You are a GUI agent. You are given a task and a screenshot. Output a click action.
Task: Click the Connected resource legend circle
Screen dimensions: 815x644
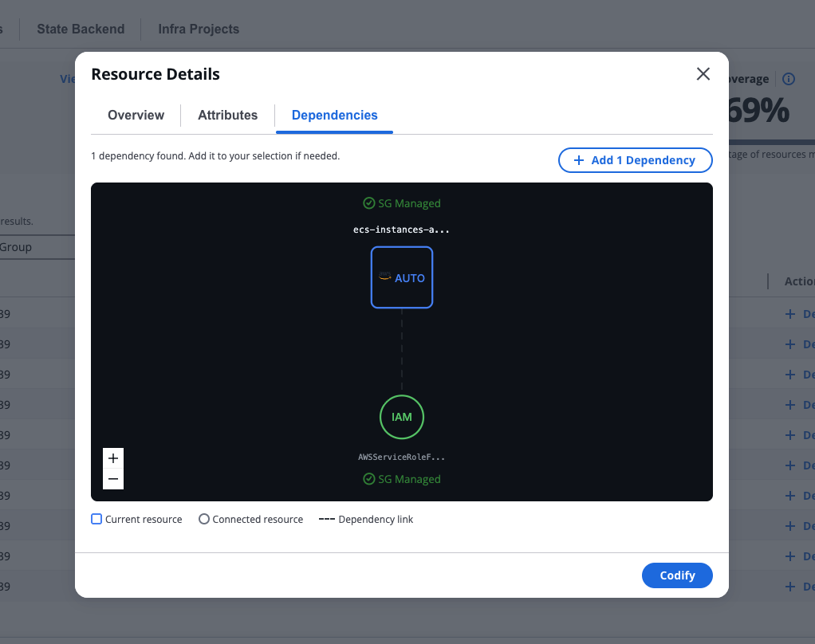(204, 519)
